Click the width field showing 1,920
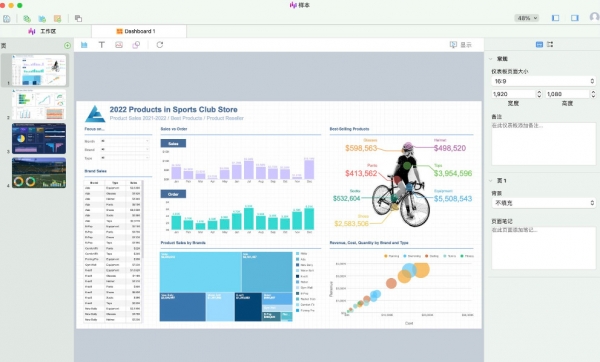 point(513,94)
